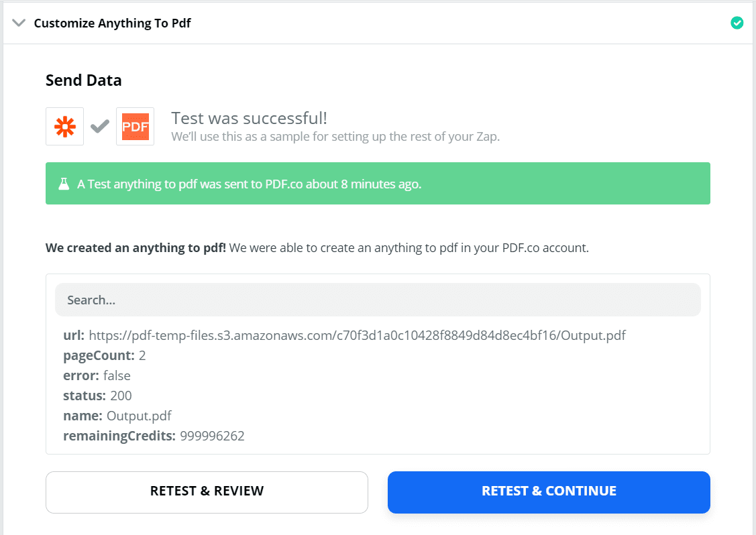Click the gray checkmark between app icons
Image resolution: width=756 pixels, height=535 pixels.
99,126
